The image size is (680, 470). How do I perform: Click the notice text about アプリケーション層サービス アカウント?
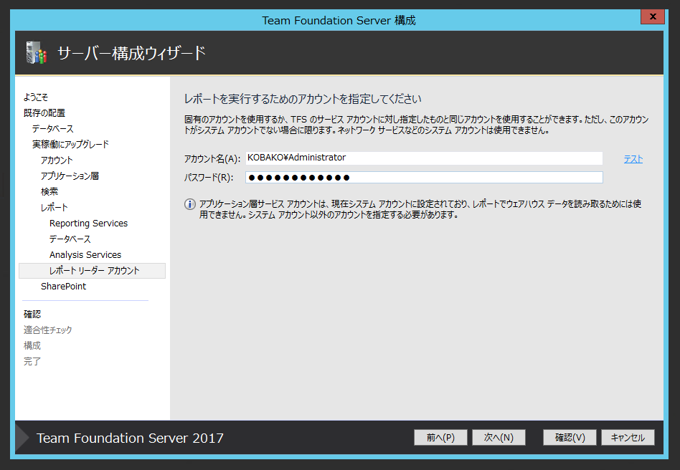coord(420,209)
